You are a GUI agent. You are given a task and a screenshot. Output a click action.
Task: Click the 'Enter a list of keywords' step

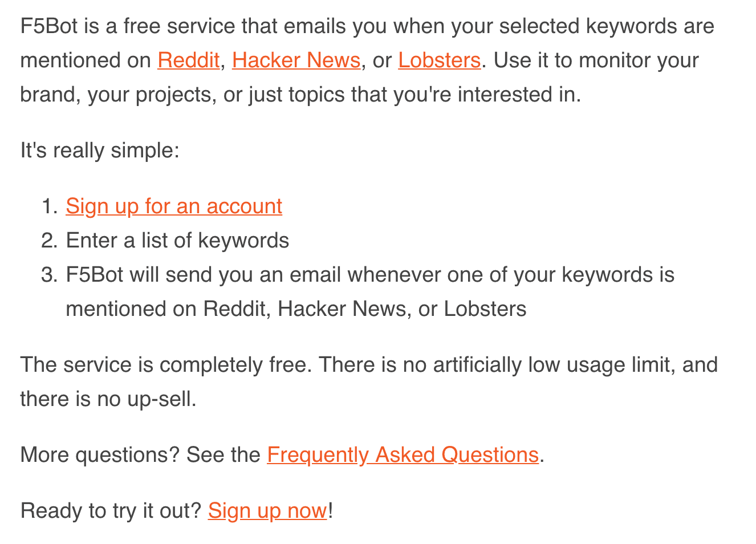click(177, 241)
